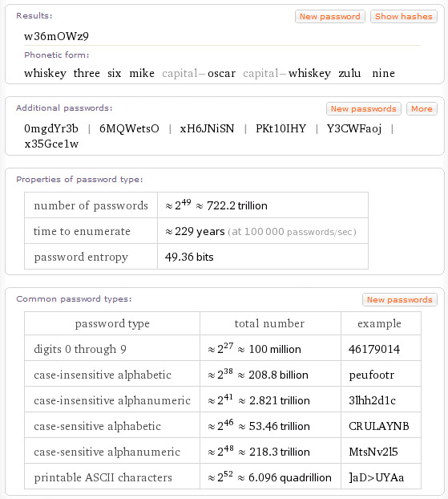
Task: Click the example column header
Action: pos(379,323)
